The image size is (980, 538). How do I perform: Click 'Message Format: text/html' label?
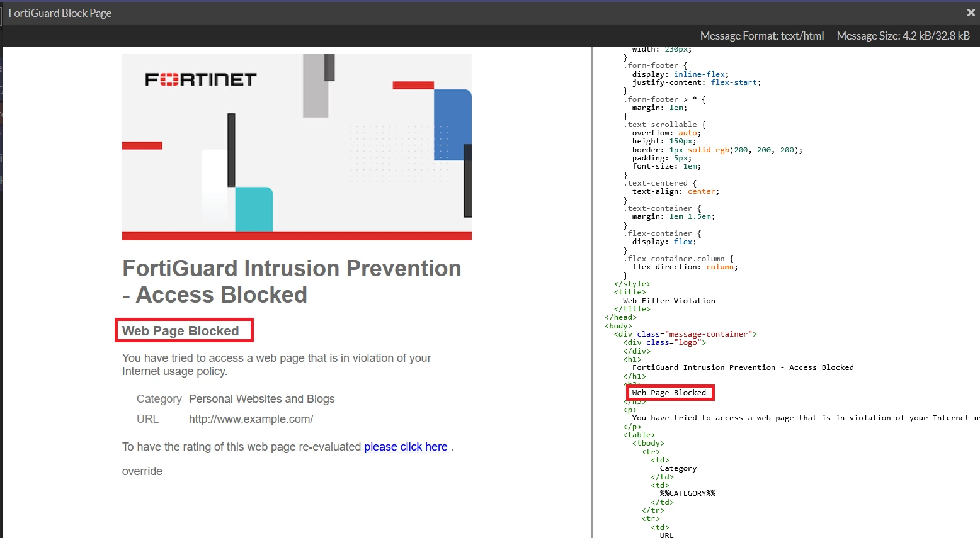click(x=762, y=36)
